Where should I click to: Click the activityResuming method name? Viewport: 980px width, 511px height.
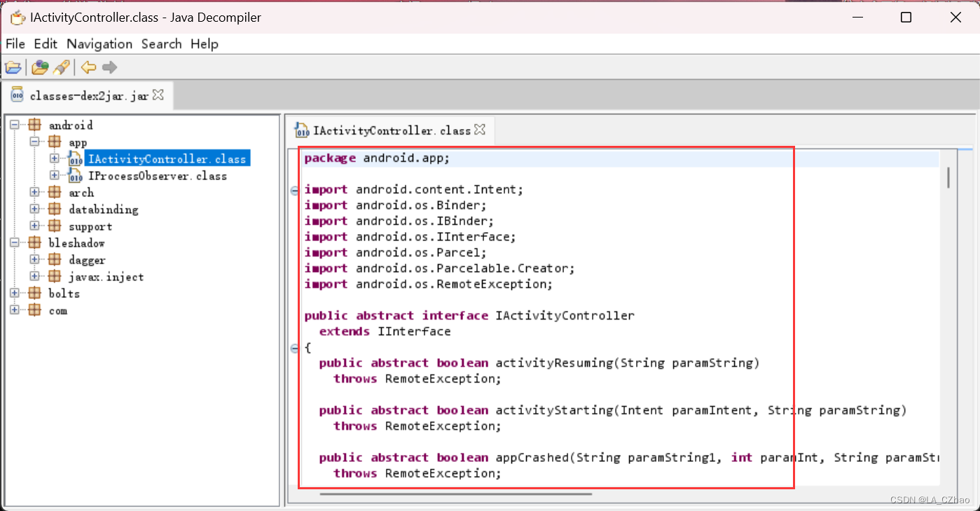(x=554, y=363)
